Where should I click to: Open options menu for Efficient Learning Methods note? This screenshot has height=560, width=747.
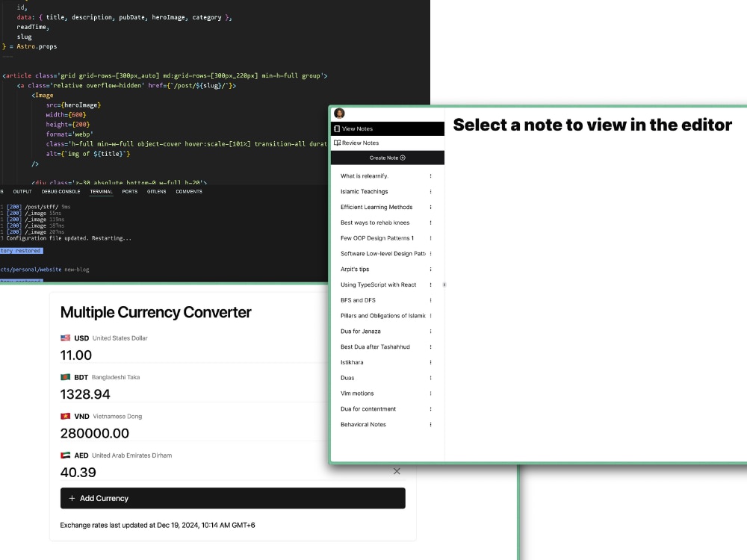[x=431, y=207]
